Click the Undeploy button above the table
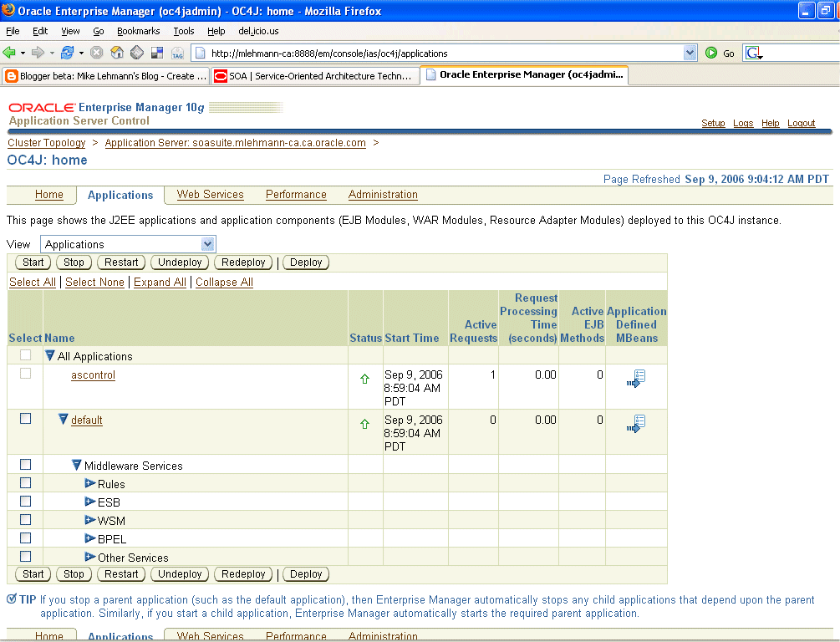This screenshot has width=840, height=642. click(x=180, y=262)
